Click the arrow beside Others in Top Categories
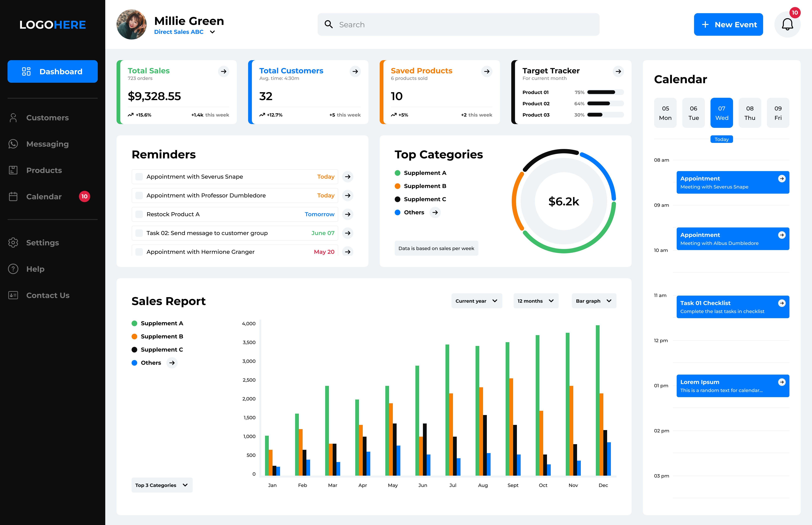812x525 pixels. click(x=435, y=212)
